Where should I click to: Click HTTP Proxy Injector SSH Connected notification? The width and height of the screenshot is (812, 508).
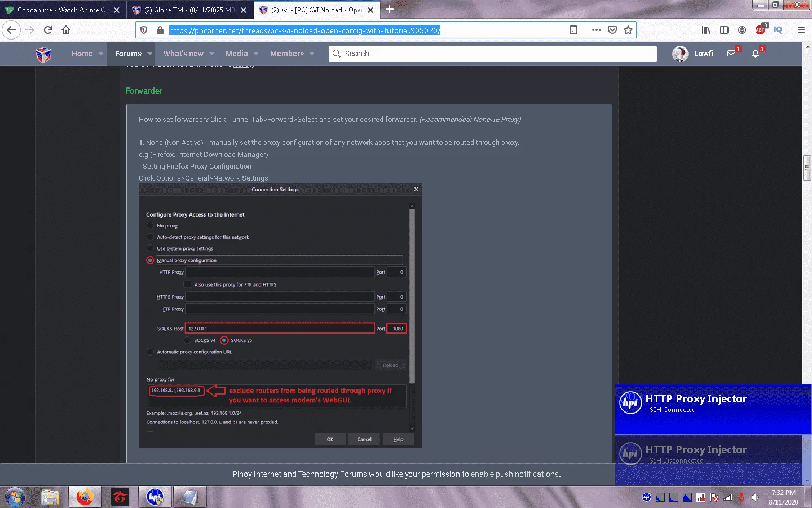pyautogui.click(x=713, y=409)
